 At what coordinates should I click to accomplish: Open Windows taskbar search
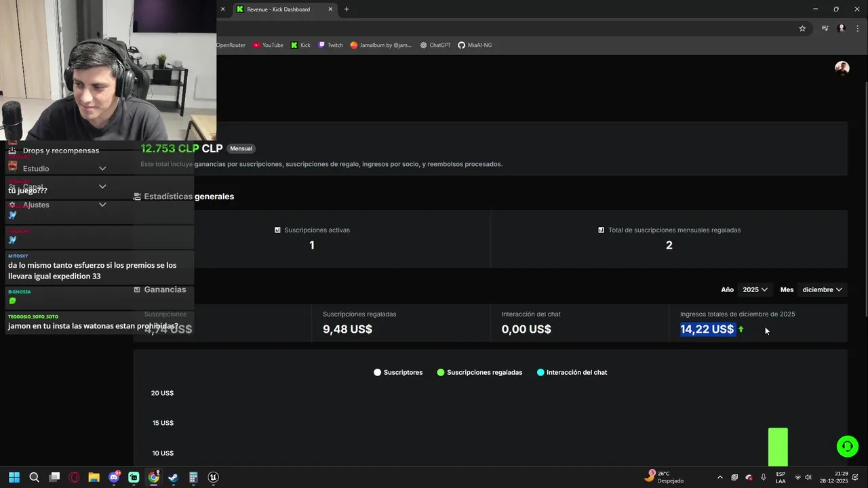coord(34,477)
